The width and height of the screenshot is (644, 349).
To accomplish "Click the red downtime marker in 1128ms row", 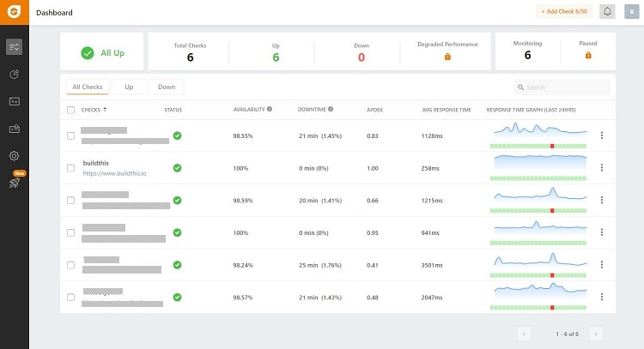I will (552, 146).
